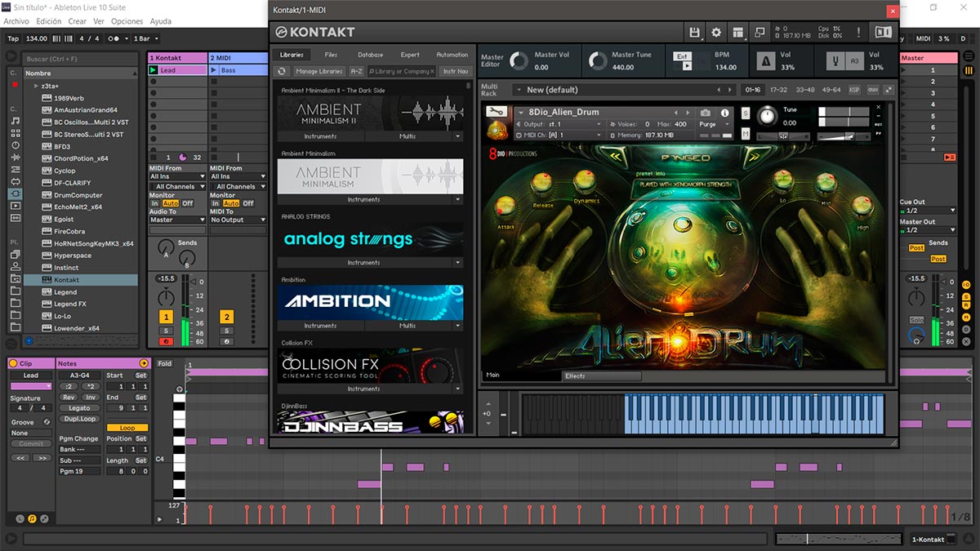Toggle the Fold button in piano roll
Image resolution: width=980 pixels, height=551 pixels.
coord(165,363)
